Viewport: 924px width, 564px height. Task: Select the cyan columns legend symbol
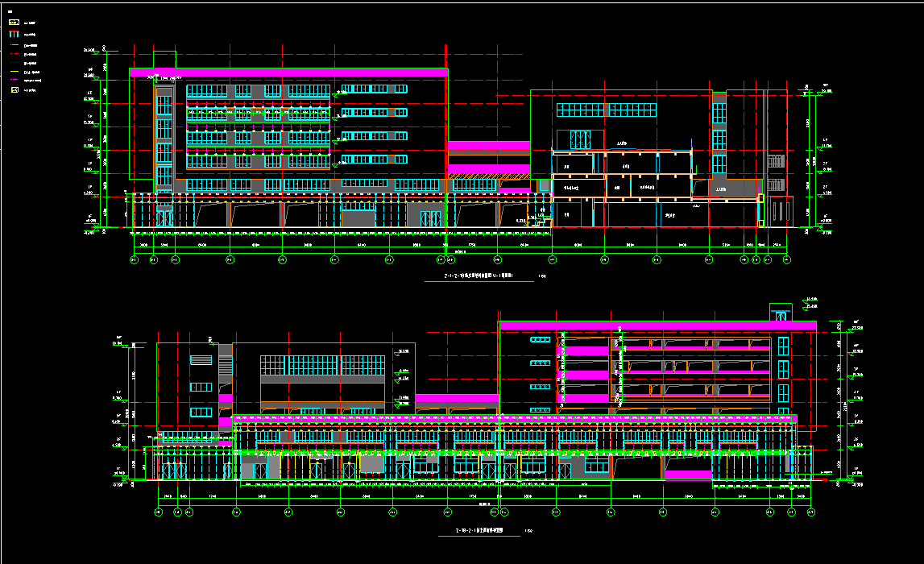(x=14, y=35)
